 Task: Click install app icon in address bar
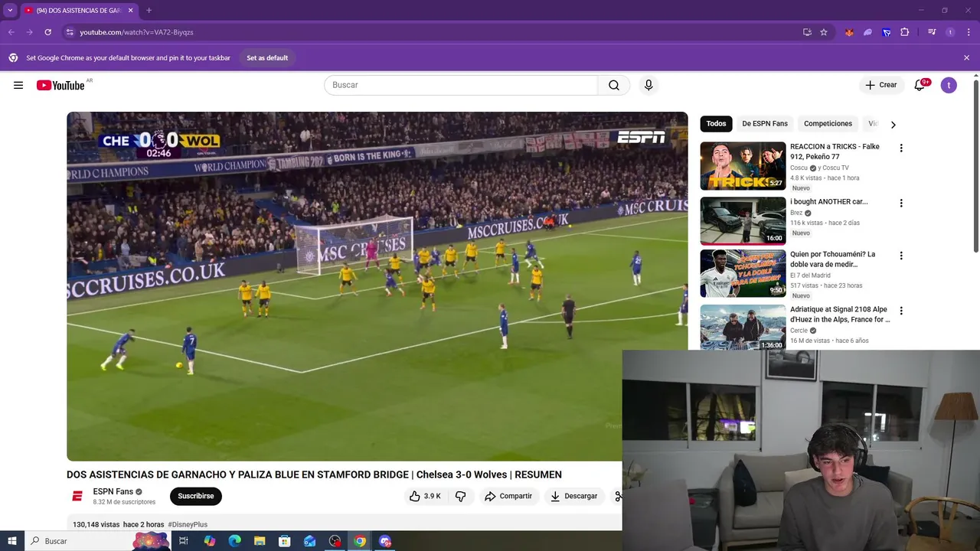click(807, 32)
